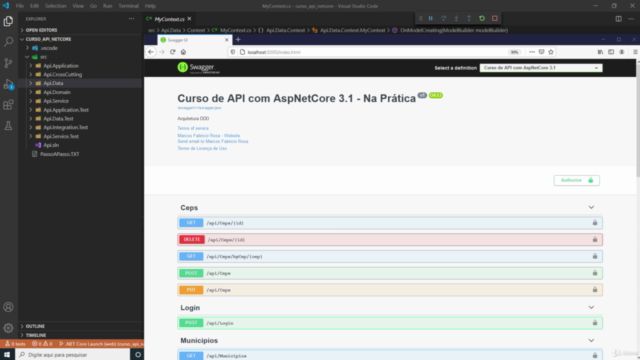Collapse the Login section chevron
640x360 pixels.
point(591,307)
